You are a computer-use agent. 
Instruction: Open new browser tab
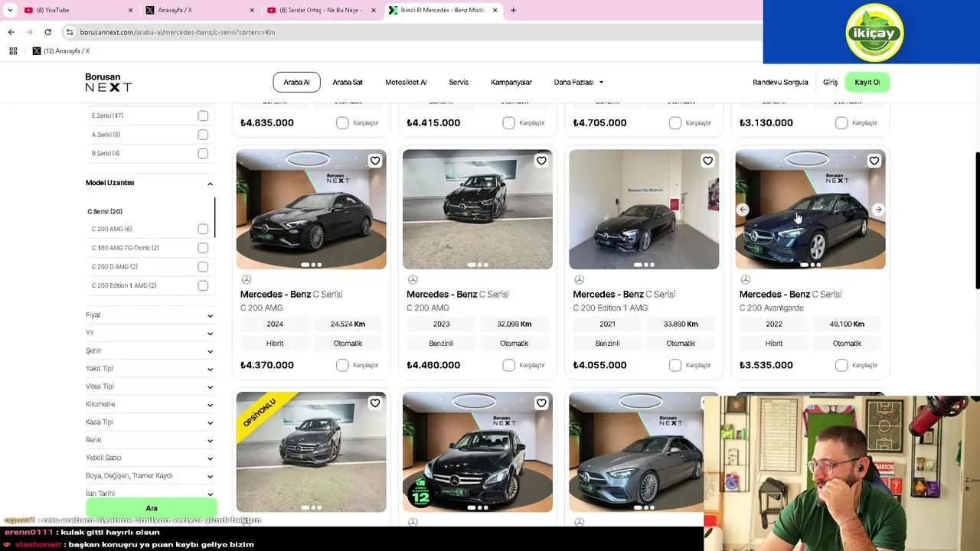click(x=513, y=10)
